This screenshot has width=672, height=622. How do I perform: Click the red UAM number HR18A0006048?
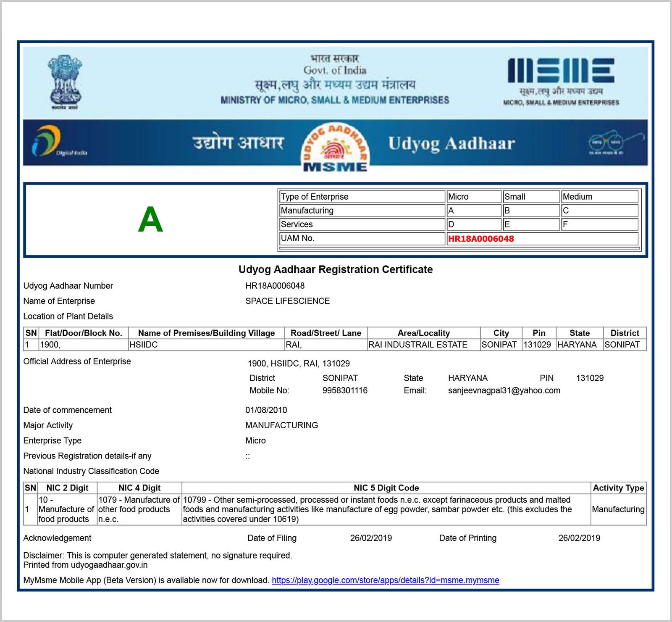(481, 239)
